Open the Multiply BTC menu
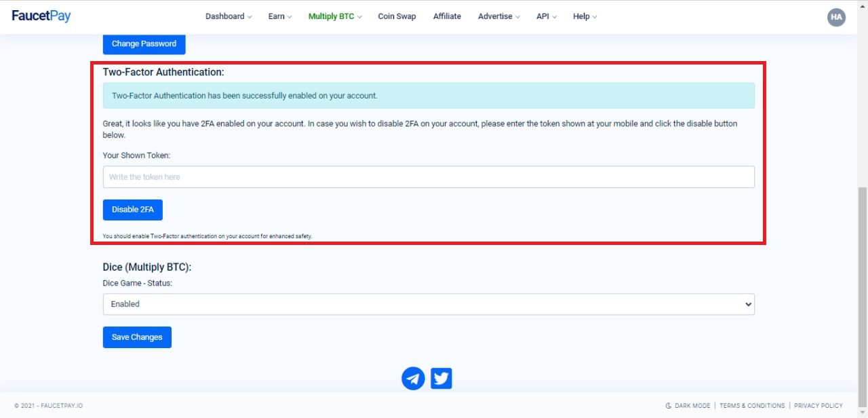The image size is (868, 418). tap(335, 16)
